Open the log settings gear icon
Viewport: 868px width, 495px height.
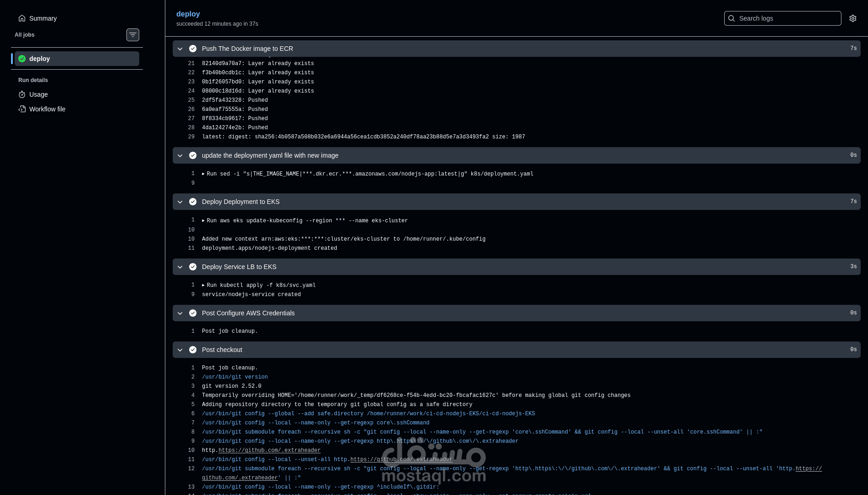[x=852, y=18]
